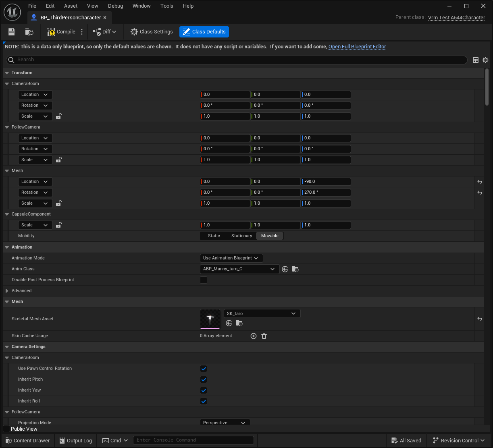Expand the Advanced animation section

[7, 291]
